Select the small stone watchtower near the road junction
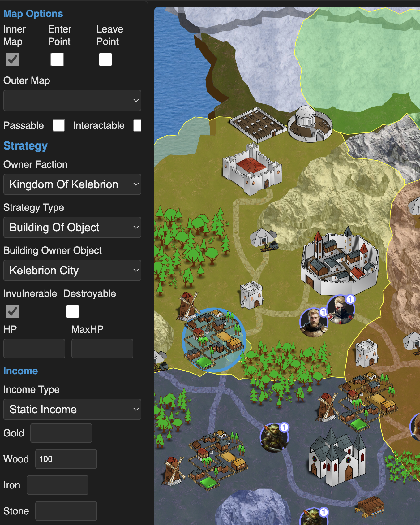Screen dimensions: 420x525 (x=251, y=295)
